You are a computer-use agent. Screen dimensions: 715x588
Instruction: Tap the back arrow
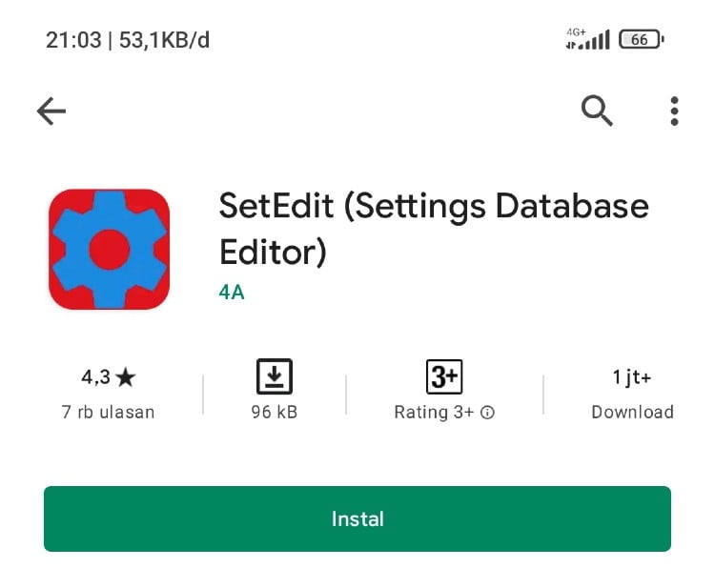click(51, 112)
